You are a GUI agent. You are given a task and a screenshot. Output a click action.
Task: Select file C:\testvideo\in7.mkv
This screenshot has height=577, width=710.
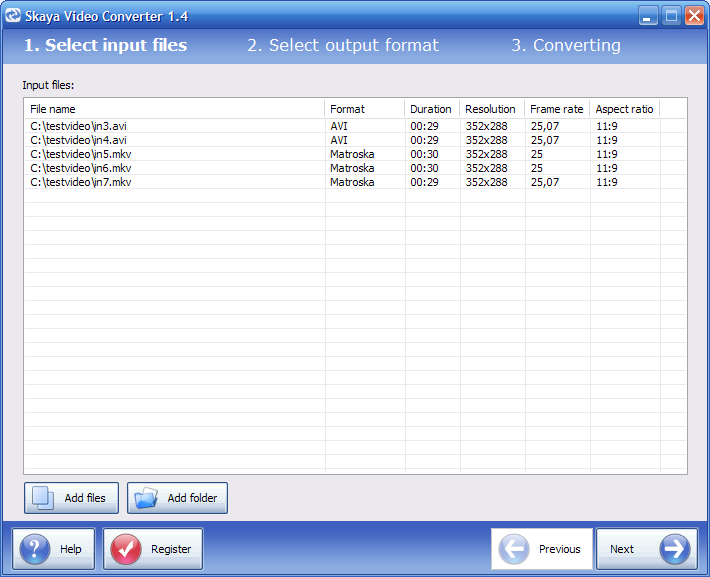[x=81, y=182]
